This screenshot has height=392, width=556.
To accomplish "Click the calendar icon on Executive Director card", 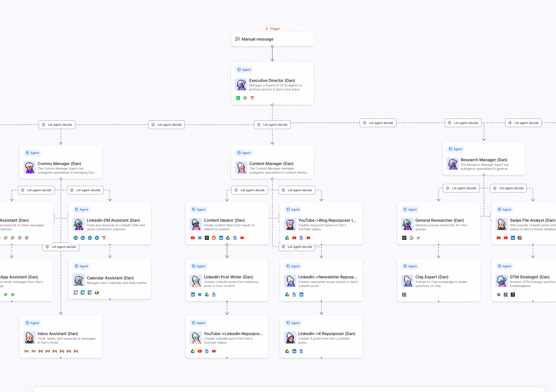I will 252,98.
